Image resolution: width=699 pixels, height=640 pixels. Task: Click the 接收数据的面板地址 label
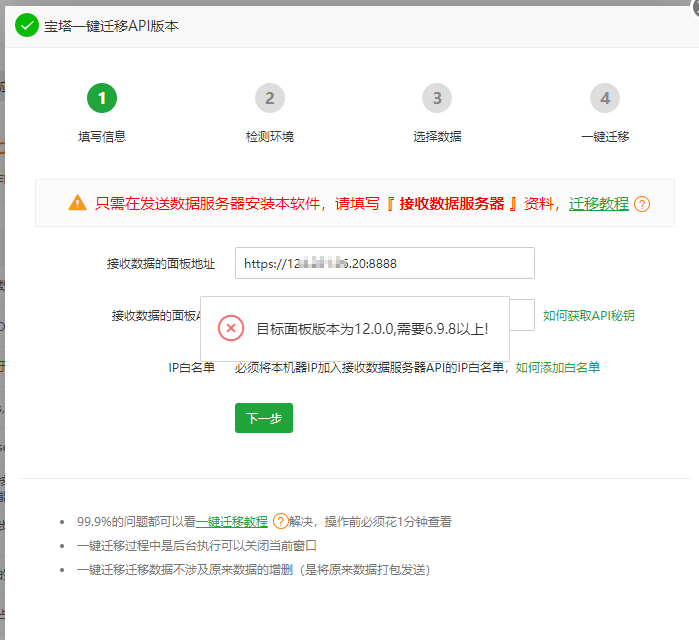pos(161,264)
